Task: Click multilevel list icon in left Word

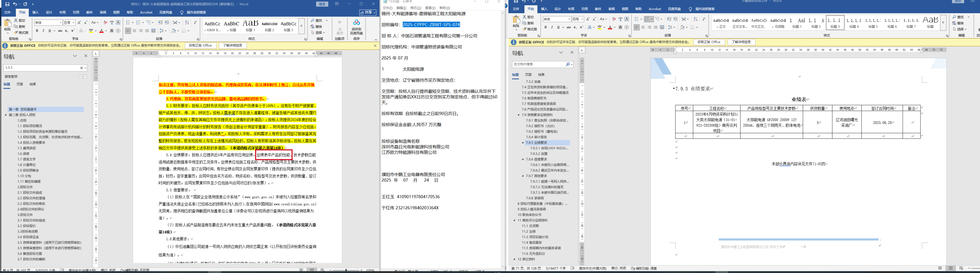Action: tap(149, 23)
